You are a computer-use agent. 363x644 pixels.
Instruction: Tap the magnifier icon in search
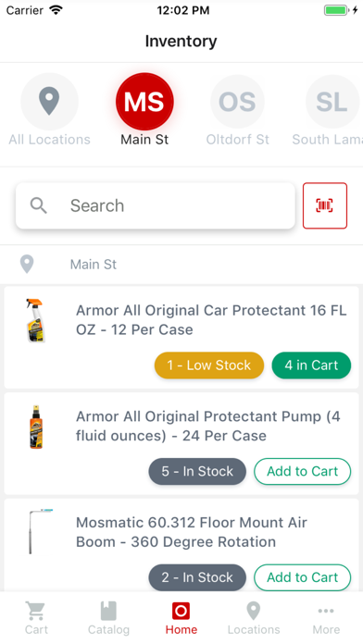[x=38, y=205]
